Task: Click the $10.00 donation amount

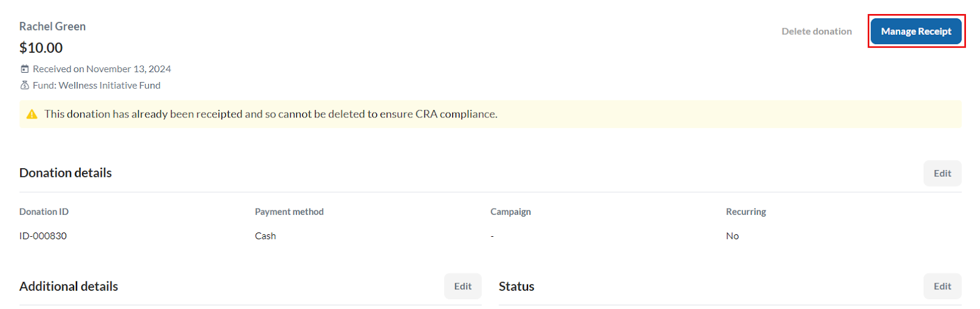Action: coord(41,48)
